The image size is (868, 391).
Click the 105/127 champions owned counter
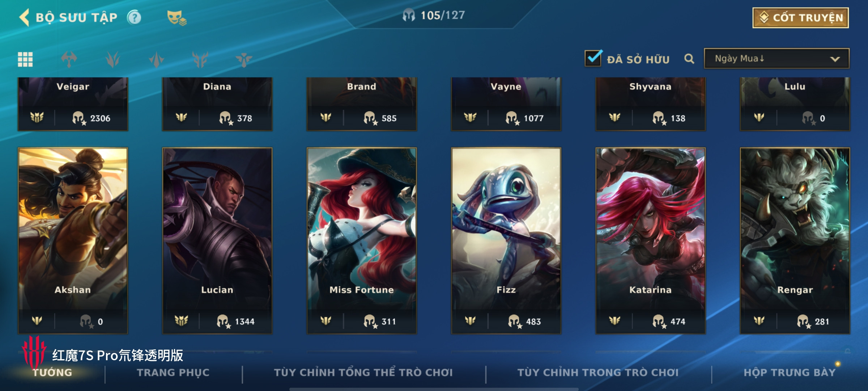point(434,15)
